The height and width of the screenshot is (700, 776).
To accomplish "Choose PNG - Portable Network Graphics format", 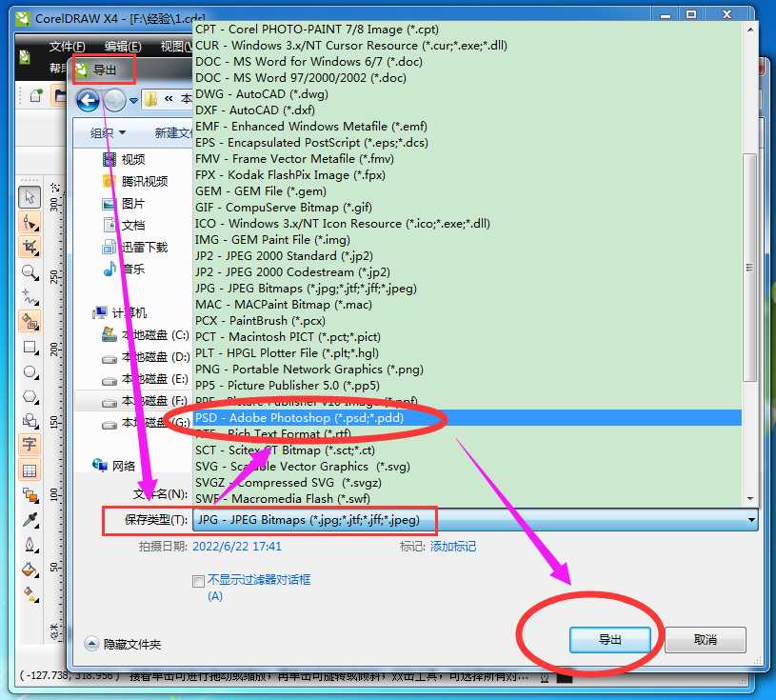I will click(x=468, y=370).
